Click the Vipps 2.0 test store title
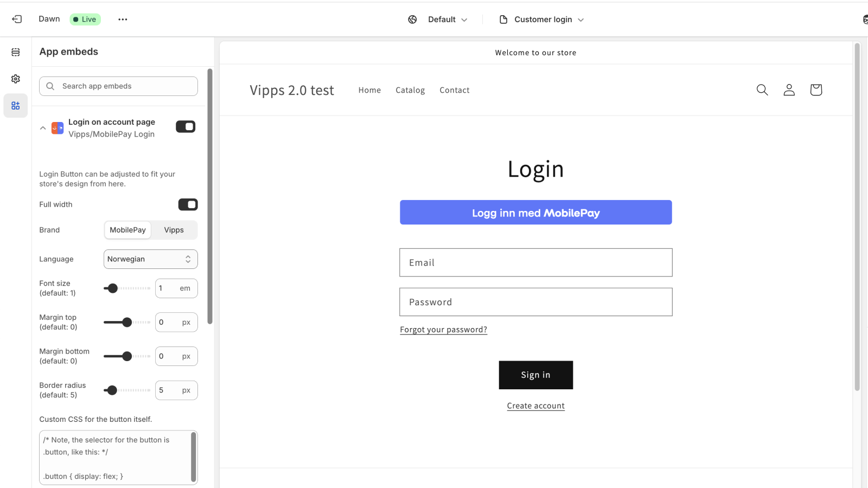Viewport: 868px width, 488px height. click(292, 91)
